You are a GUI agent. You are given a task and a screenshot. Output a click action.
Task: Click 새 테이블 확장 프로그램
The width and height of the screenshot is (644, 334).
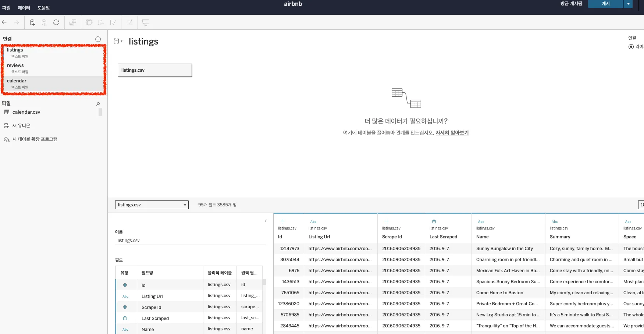pos(35,139)
